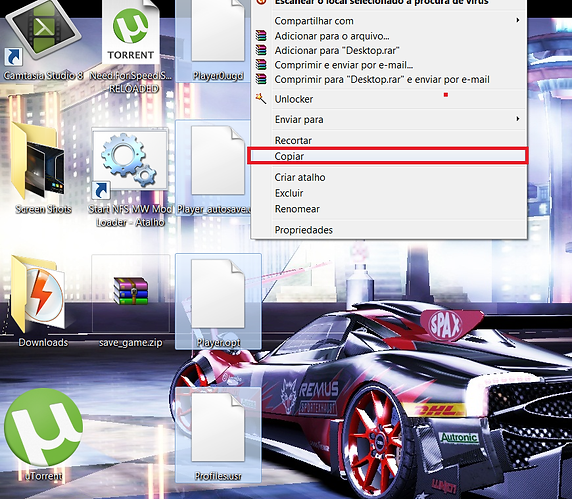572x499 pixels.
Task: Choose 'Comprimir para "Desktop.rar" e enviar por e-mail'
Action: click(x=389, y=80)
